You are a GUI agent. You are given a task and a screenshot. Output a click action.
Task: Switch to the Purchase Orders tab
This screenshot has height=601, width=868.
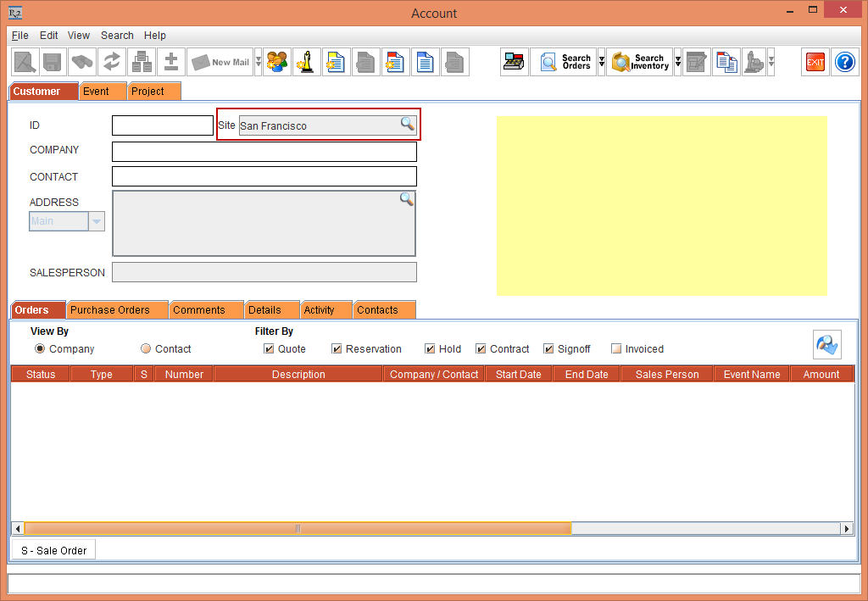(116, 309)
